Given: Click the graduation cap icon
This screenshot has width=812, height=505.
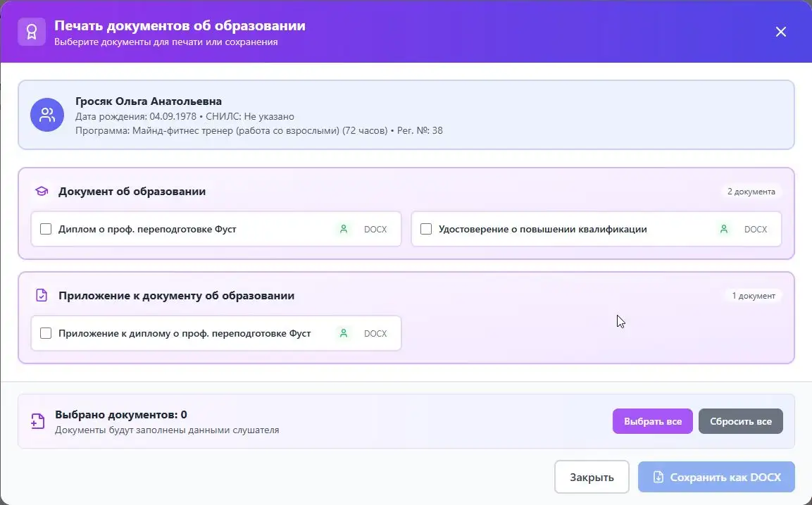Looking at the screenshot, I should pyautogui.click(x=42, y=191).
